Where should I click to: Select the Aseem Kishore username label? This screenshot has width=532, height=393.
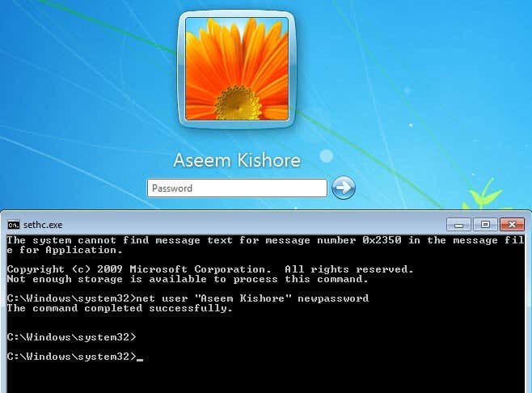tap(237, 160)
